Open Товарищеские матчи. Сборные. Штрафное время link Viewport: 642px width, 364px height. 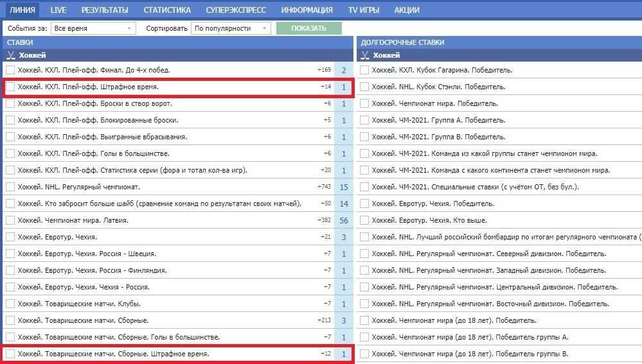point(113,354)
